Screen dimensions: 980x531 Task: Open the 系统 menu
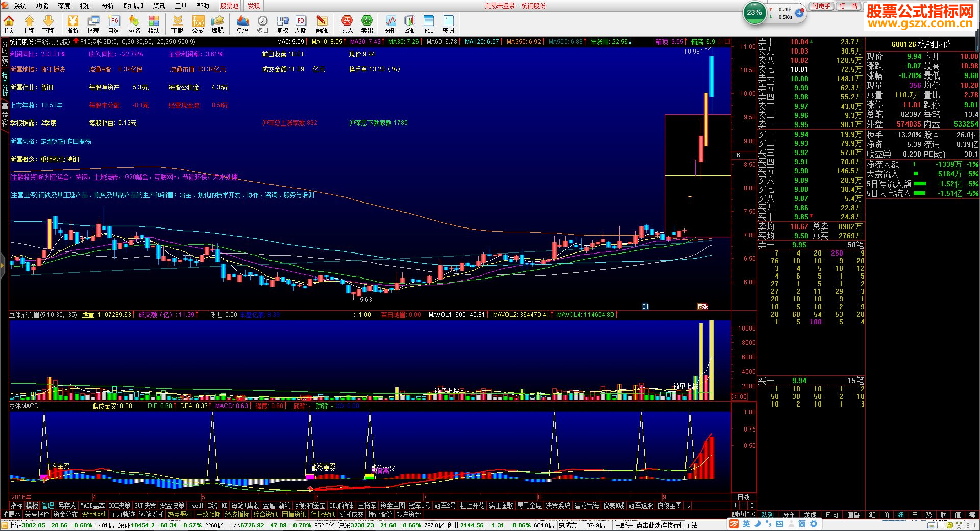(20, 6)
